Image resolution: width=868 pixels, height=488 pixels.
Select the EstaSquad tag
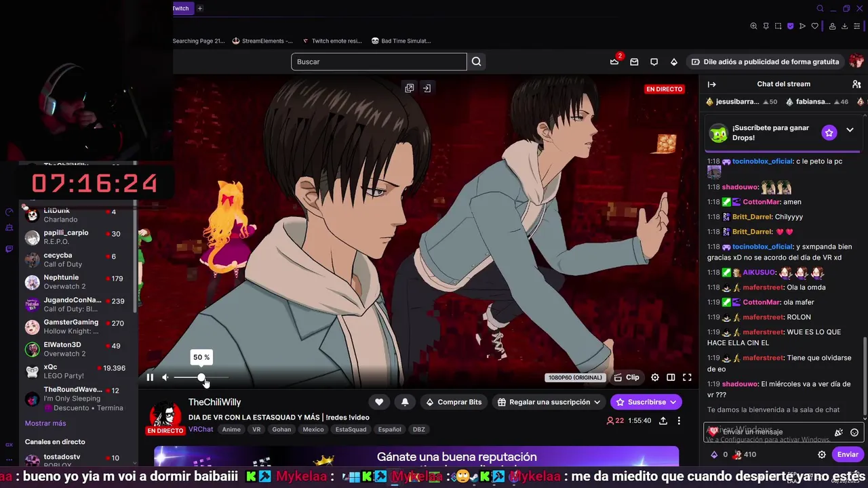pyautogui.click(x=351, y=429)
